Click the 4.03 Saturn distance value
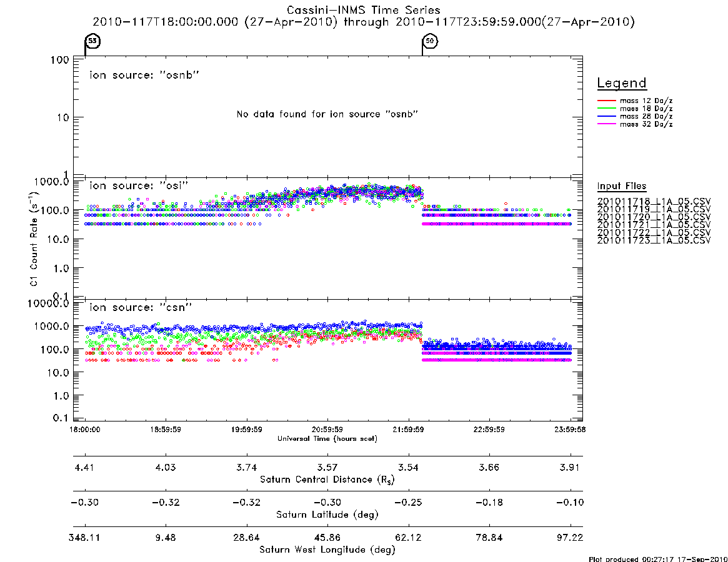 tap(166, 467)
